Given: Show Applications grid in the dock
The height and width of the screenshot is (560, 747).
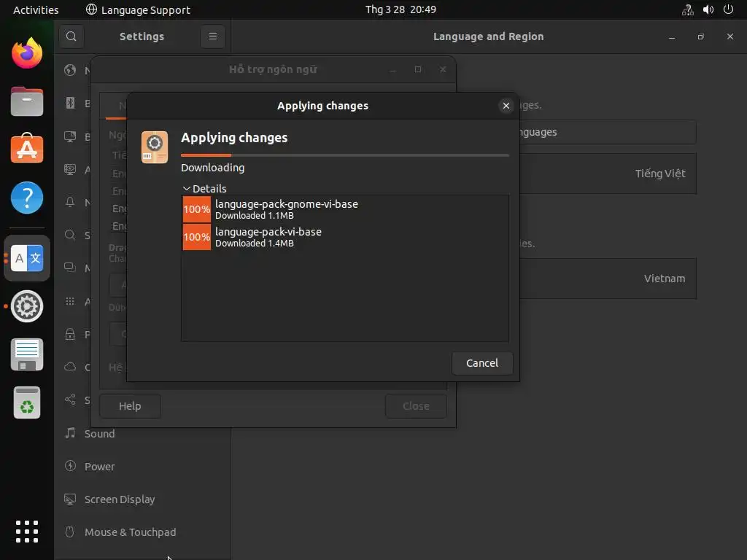Looking at the screenshot, I should (x=27, y=532).
